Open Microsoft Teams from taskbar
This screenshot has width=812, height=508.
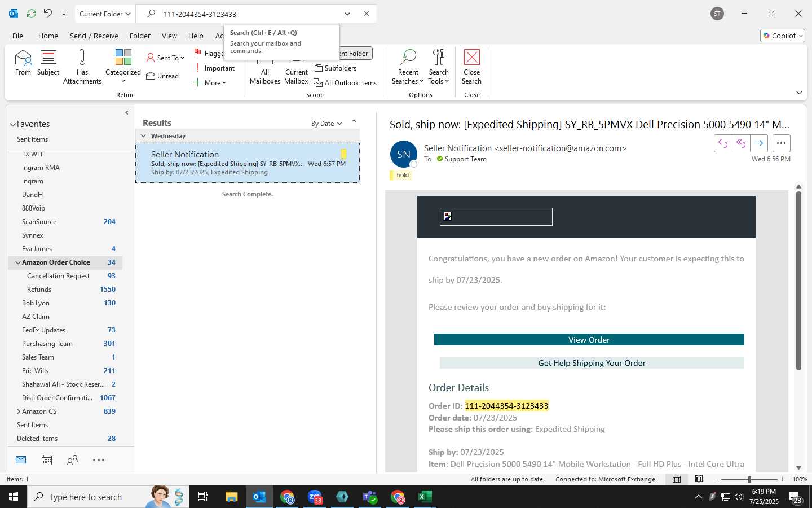[370, 497]
